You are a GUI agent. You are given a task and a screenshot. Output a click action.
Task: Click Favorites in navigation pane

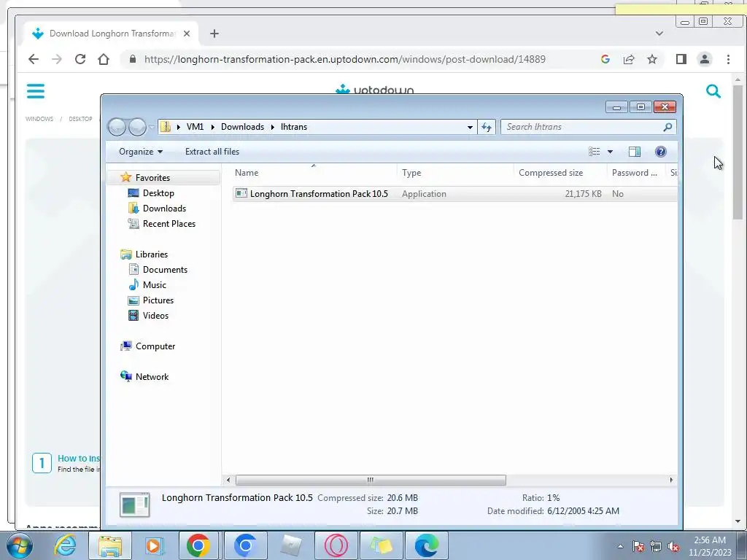pyautogui.click(x=152, y=178)
